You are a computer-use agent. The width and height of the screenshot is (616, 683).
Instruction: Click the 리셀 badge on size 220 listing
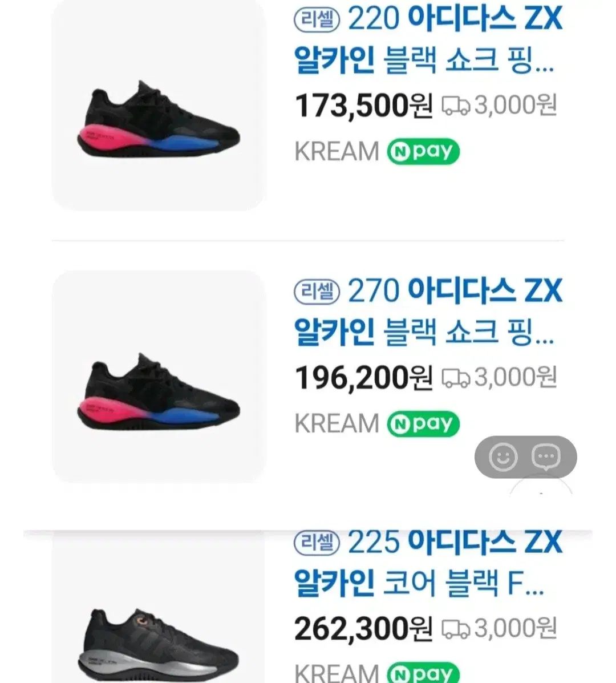[x=317, y=20]
